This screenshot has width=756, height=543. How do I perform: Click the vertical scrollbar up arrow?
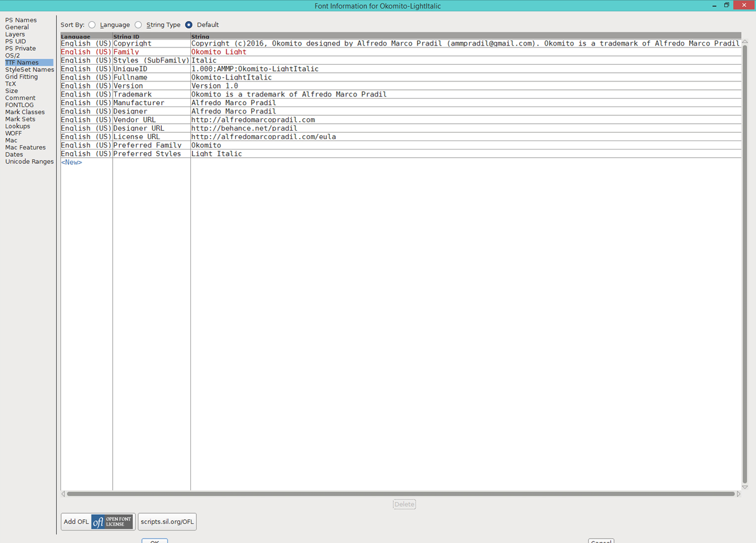tap(745, 42)
